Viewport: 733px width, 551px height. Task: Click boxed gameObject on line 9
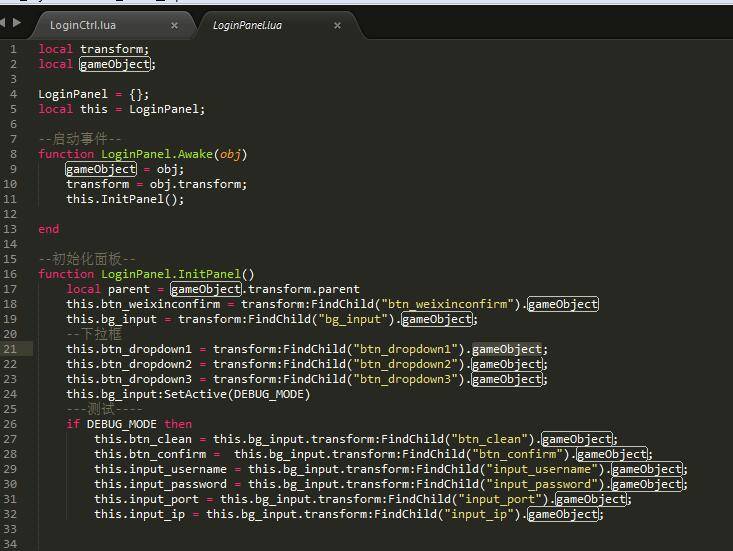point(101,169)
